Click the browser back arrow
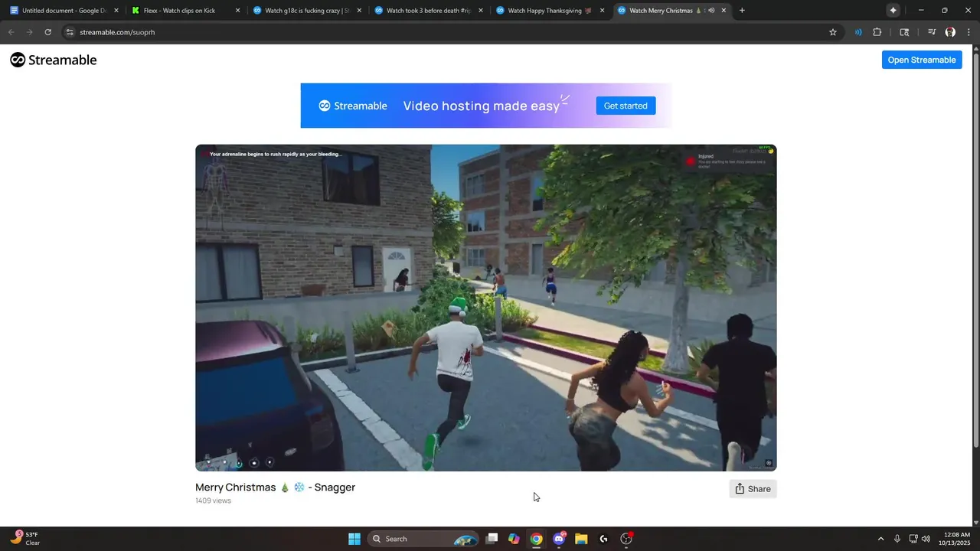The height and width of the screenshot is (551, 980). (11, 32)
